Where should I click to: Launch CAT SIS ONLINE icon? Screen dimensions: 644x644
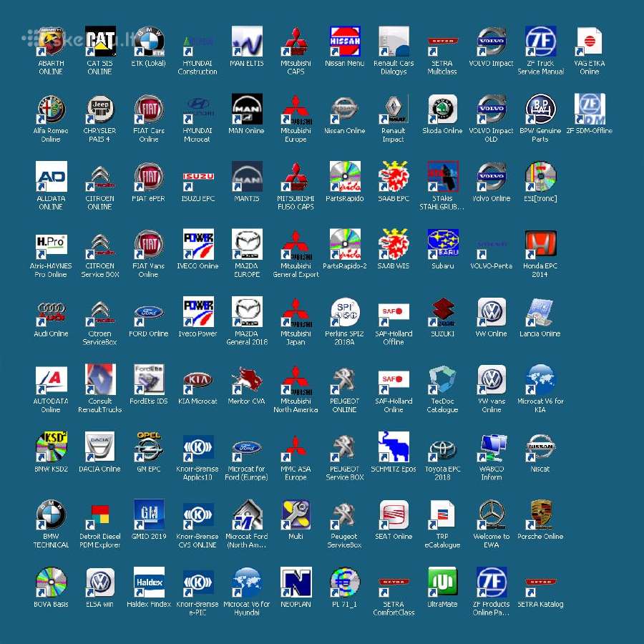pyautogui.click(x=99, y=41)
